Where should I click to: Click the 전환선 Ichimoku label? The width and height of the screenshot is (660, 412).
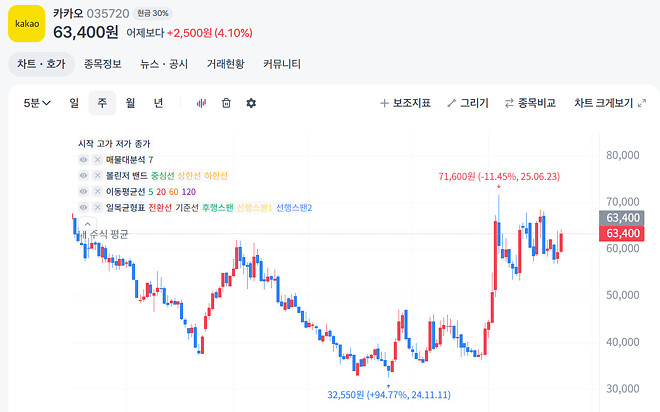(160, 208)
